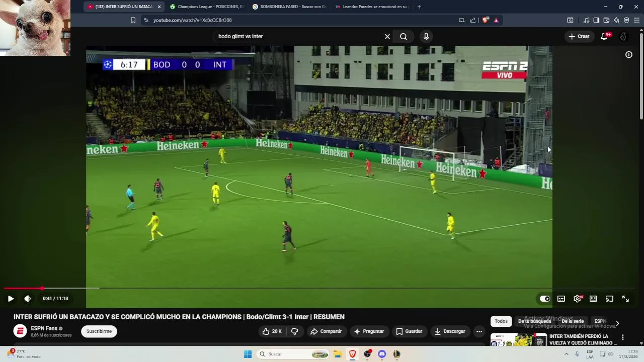This screenshot has height=362, width=644.
Task: Open the ESPN Fans channel name link
Action: pyautogui.click(x=44, y=328)
